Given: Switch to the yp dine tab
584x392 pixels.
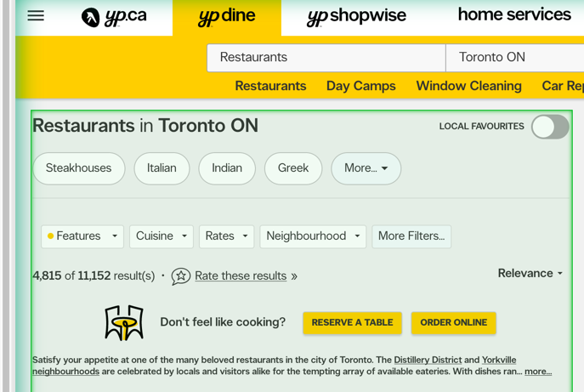Looking at the screenshot, I should click(227, 18).
